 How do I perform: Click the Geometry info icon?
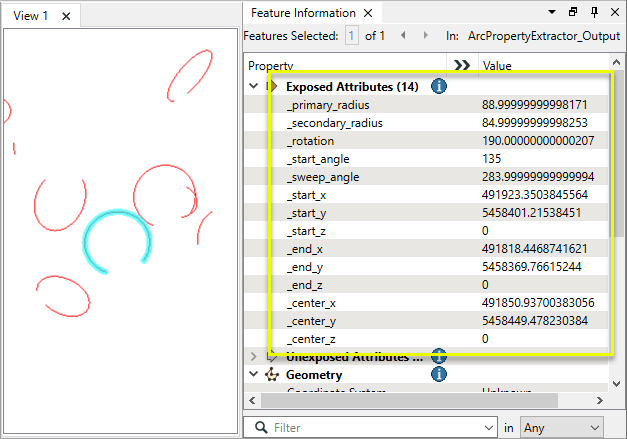coord(438,375)
